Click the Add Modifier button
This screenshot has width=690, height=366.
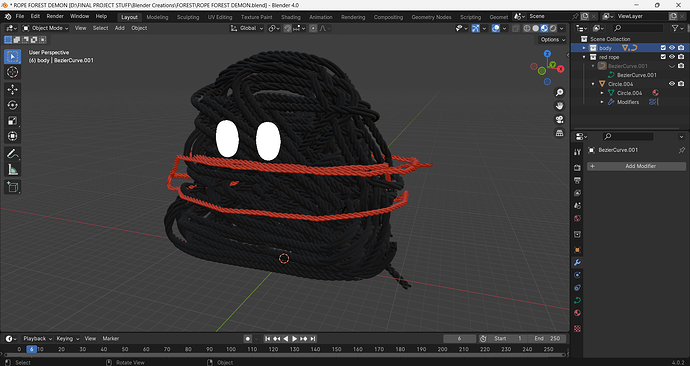click(636, 166)
